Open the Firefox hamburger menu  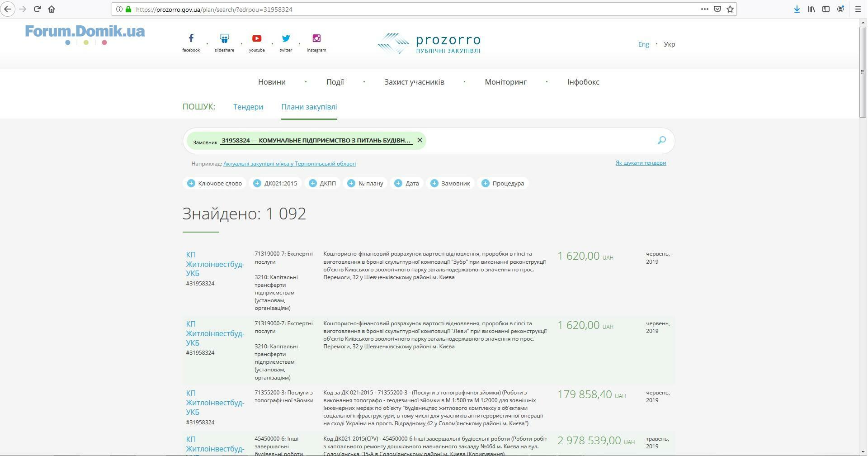click(x=858, y=9)
